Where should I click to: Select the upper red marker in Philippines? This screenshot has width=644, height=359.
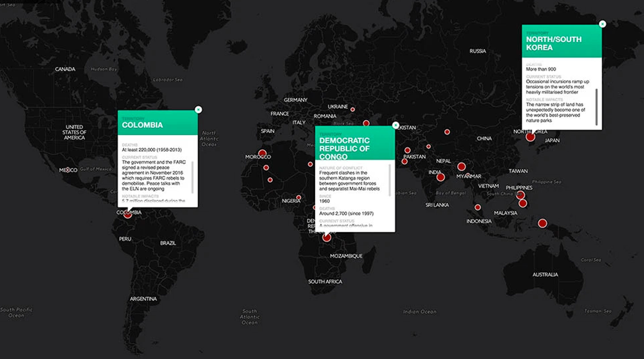[x=520, y=195]
